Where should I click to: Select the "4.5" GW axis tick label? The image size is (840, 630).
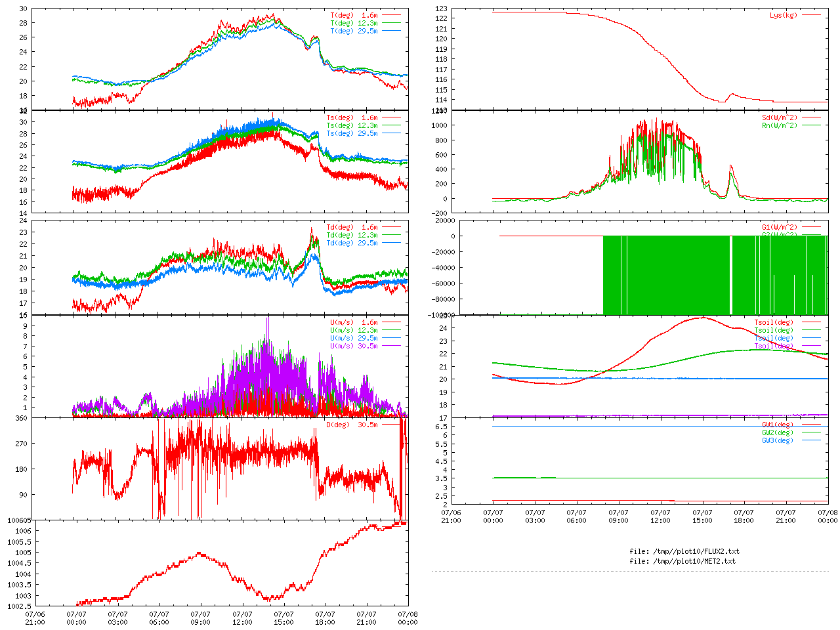441,461
